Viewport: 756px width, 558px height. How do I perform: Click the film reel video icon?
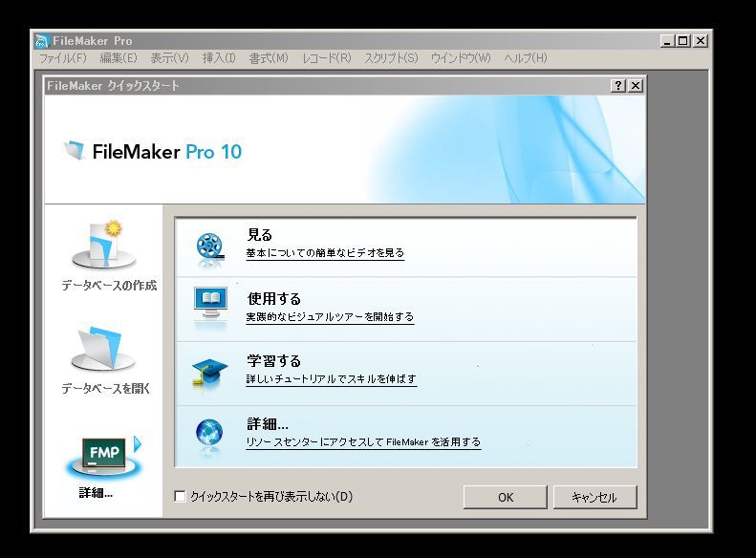tap(209, 248)
